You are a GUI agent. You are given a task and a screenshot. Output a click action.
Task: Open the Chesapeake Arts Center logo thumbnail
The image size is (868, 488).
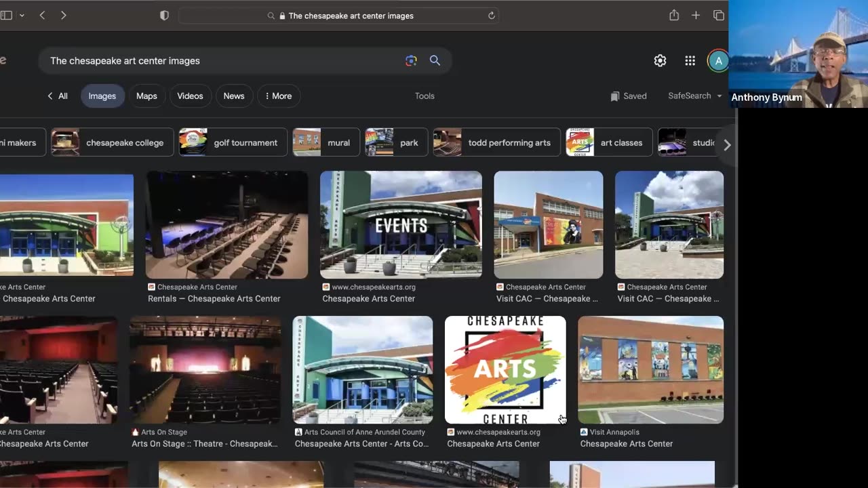coord(505,370)
